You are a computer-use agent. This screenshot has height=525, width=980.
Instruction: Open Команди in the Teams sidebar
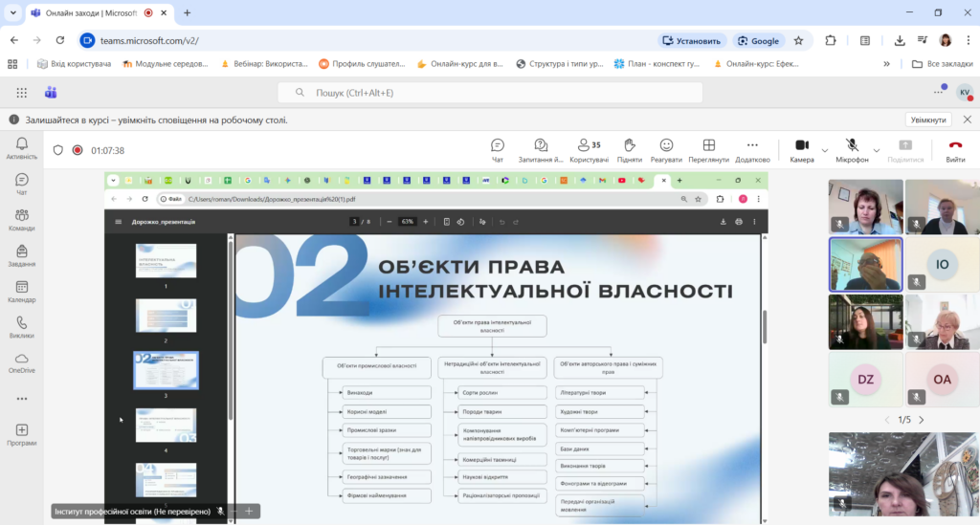coord(21,220)
